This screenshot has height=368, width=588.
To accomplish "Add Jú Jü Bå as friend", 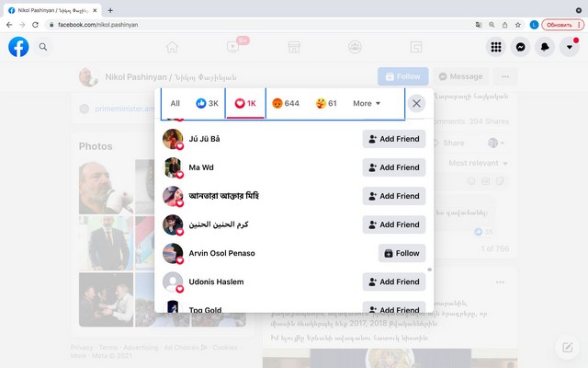I will point(394,139).
